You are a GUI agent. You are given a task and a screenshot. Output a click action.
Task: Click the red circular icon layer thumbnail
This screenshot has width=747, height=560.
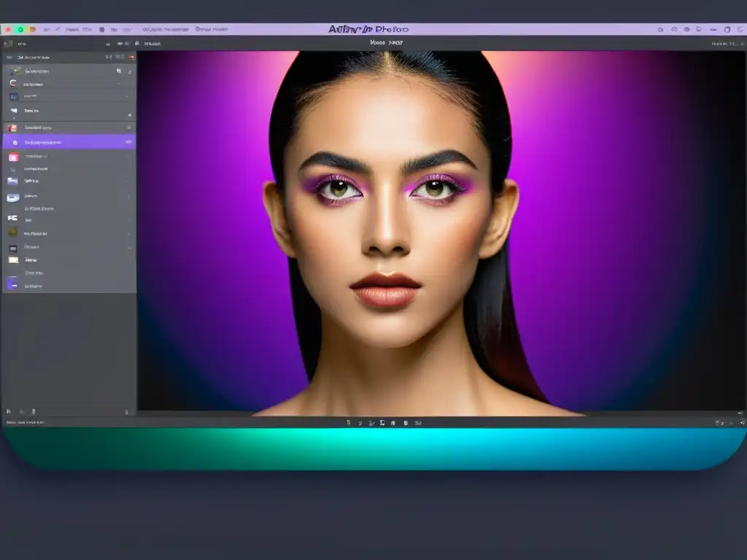[14, 84]
